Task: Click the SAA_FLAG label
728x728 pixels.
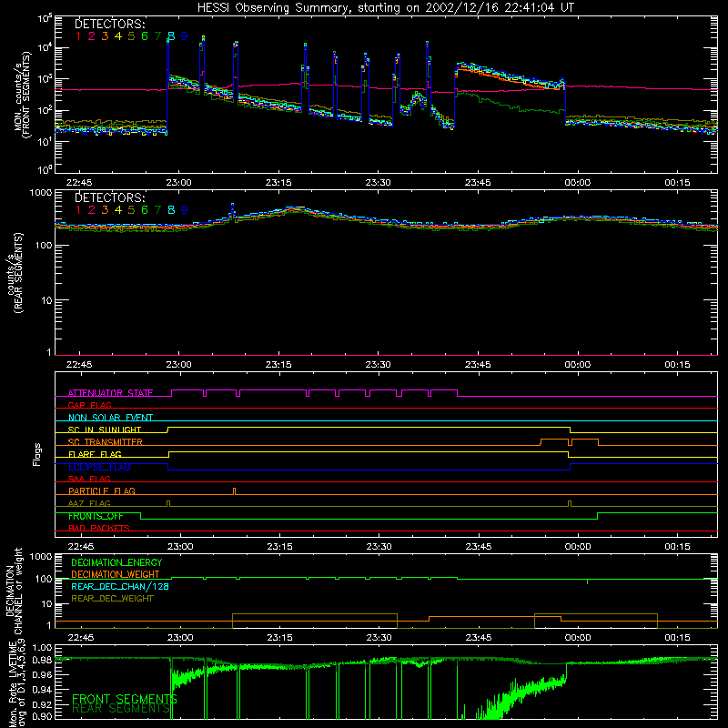Action: [89, 479]
